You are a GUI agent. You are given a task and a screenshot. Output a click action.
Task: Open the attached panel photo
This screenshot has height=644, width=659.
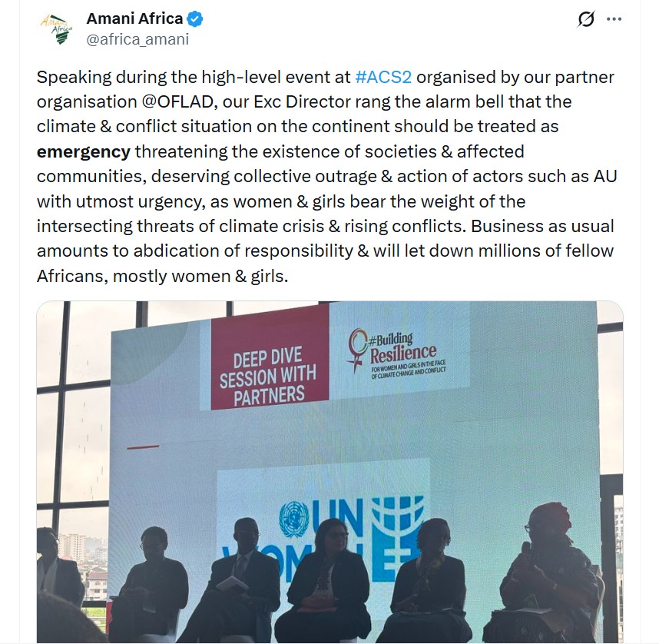(329, 461)
